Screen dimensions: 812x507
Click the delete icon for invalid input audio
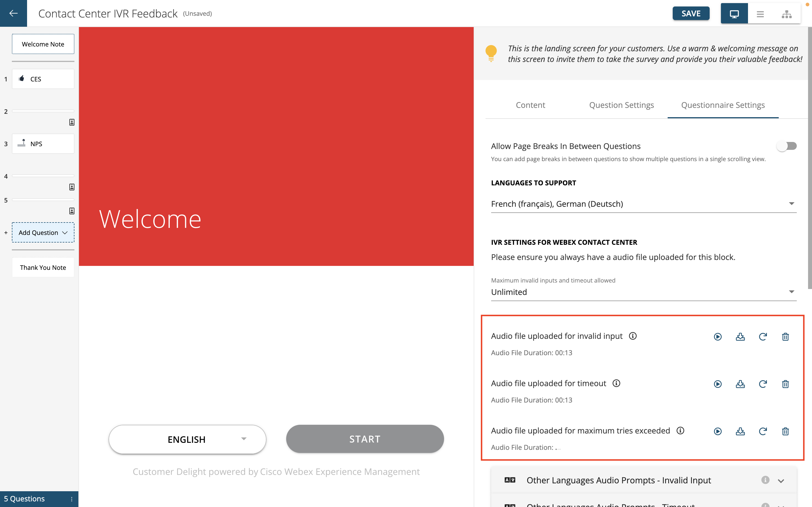pos(785,336)
